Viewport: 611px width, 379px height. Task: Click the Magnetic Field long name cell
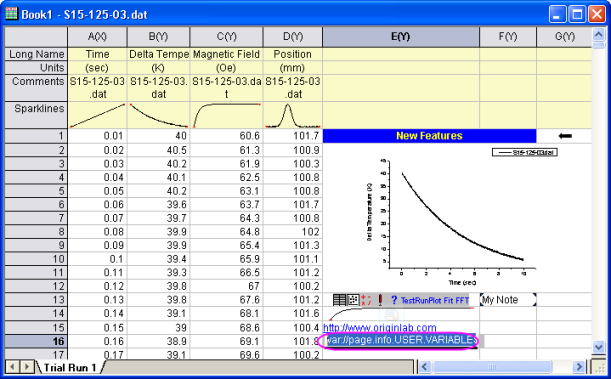[x=226, y=54]
